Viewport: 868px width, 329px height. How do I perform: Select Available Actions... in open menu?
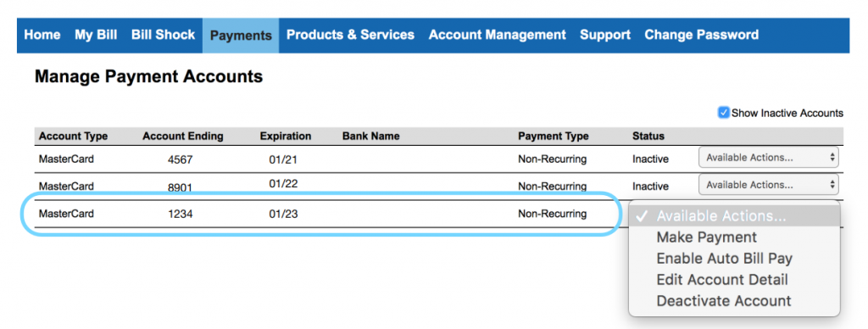tap(735, 216)
